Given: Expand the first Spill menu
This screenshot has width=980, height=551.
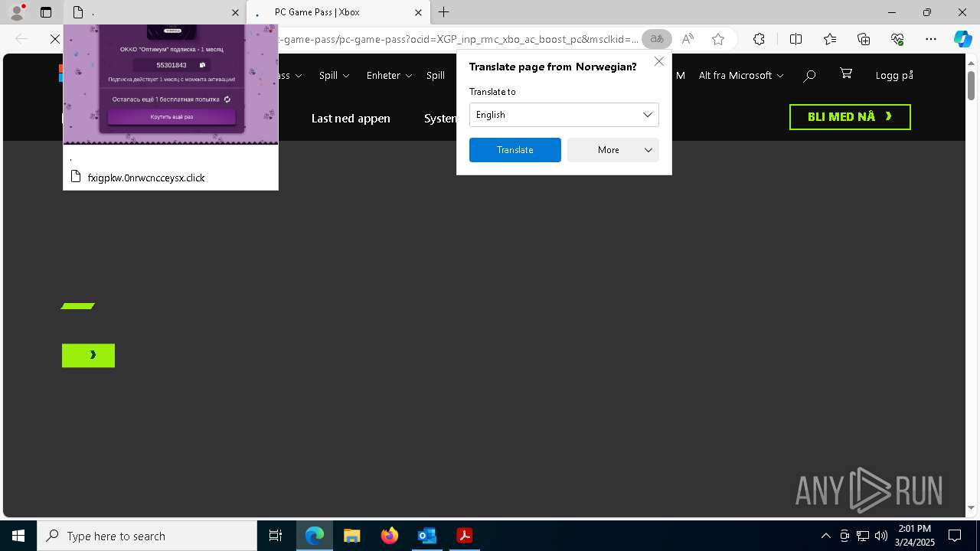Looking at the screenshot, I should 334,75.
